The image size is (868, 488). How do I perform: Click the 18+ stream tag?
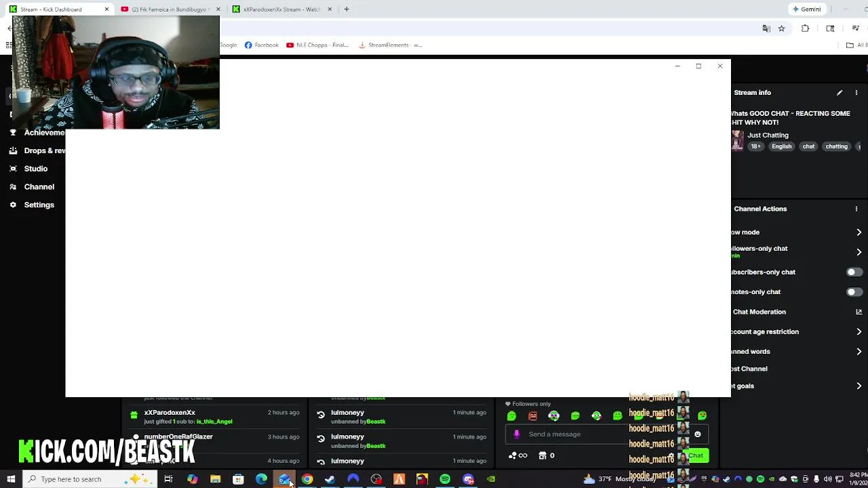(755, 146)
